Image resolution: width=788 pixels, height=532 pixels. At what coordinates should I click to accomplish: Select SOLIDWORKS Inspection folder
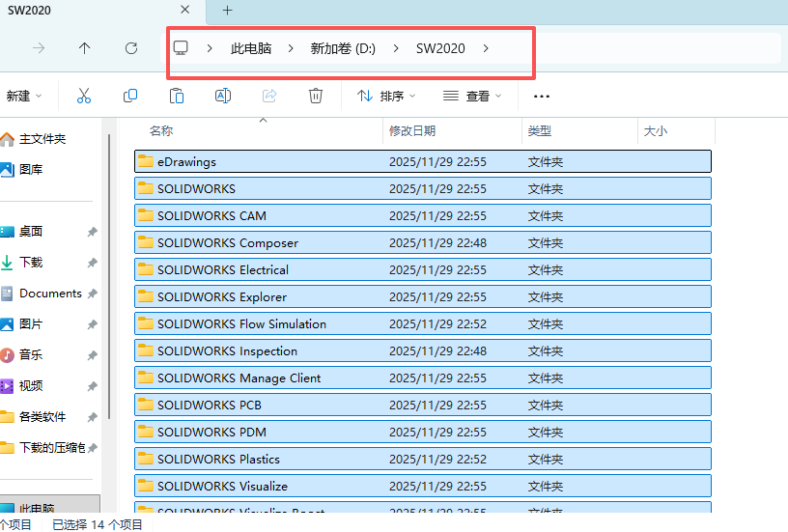pos(423,351)
